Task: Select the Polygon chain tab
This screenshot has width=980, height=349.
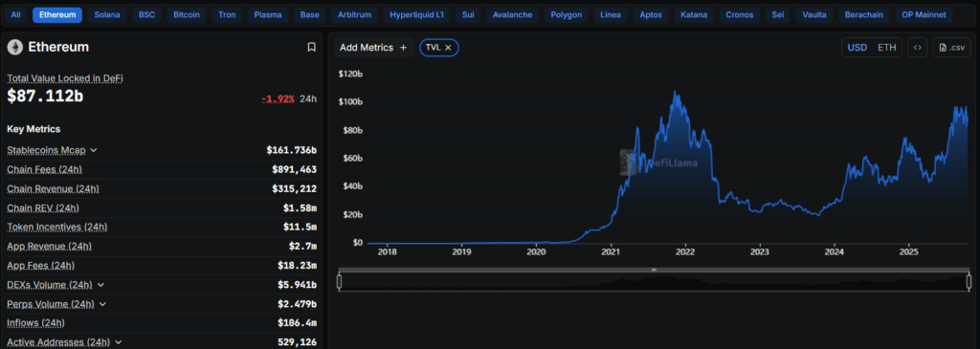Action: pos(566,14)
